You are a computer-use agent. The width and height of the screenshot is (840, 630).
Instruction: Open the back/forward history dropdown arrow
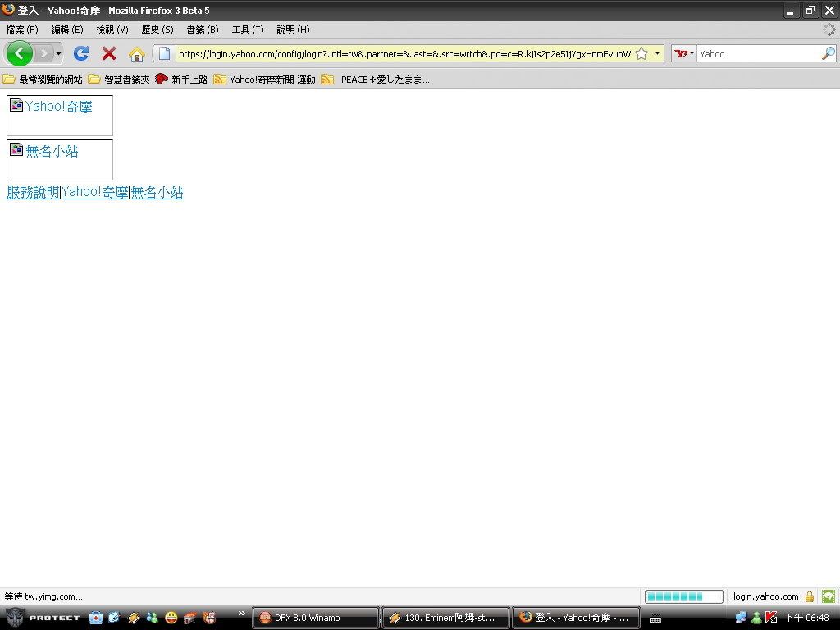pos(58,53)
